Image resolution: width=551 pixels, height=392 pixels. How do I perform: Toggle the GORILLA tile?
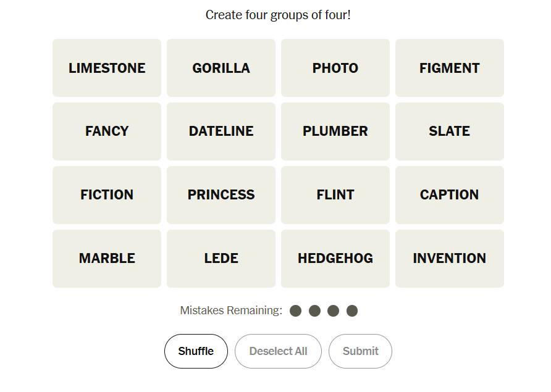point(221,68)
